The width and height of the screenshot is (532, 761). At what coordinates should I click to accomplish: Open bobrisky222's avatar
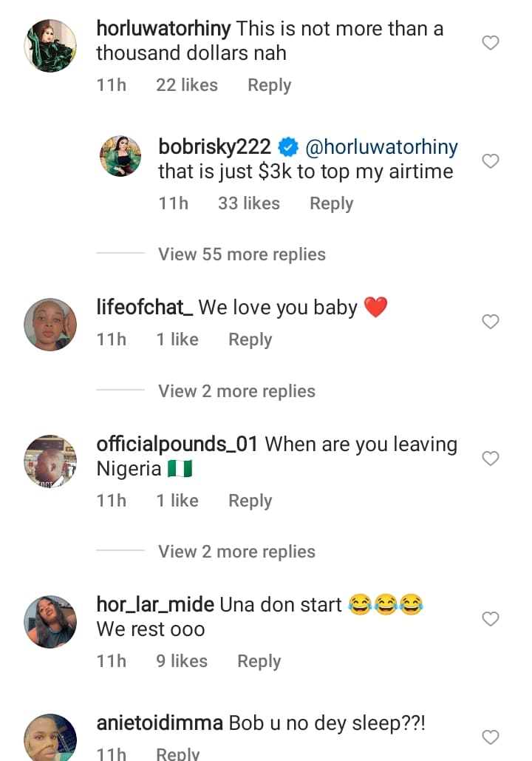tap(120, 156)
